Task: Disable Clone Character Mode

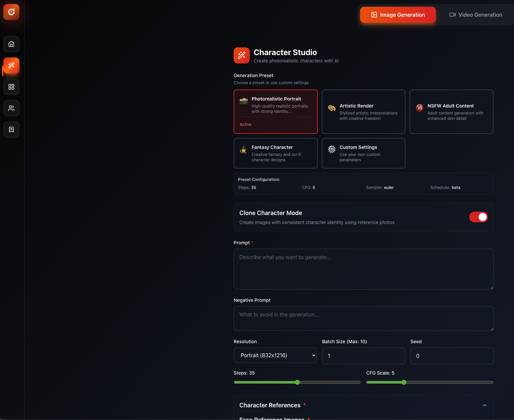Action: [478, 217]
